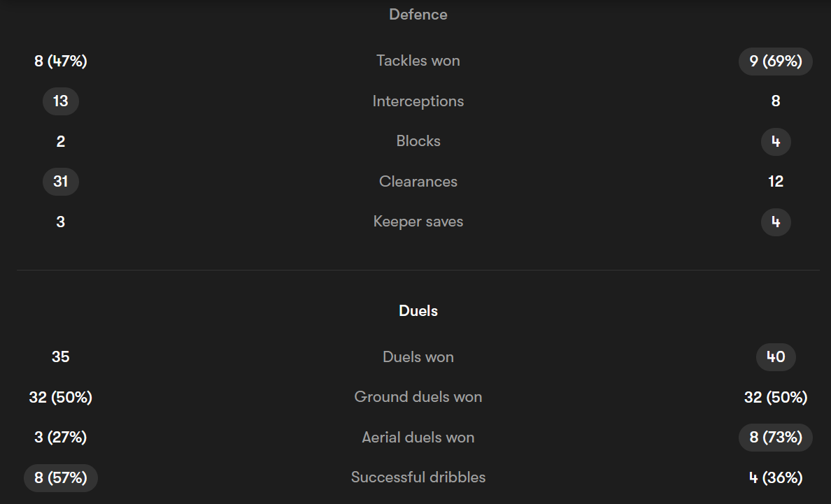The image size is (831, 504).
Task: Click the highlighted 4 blocks value
Action: click(x=775, y=142)
